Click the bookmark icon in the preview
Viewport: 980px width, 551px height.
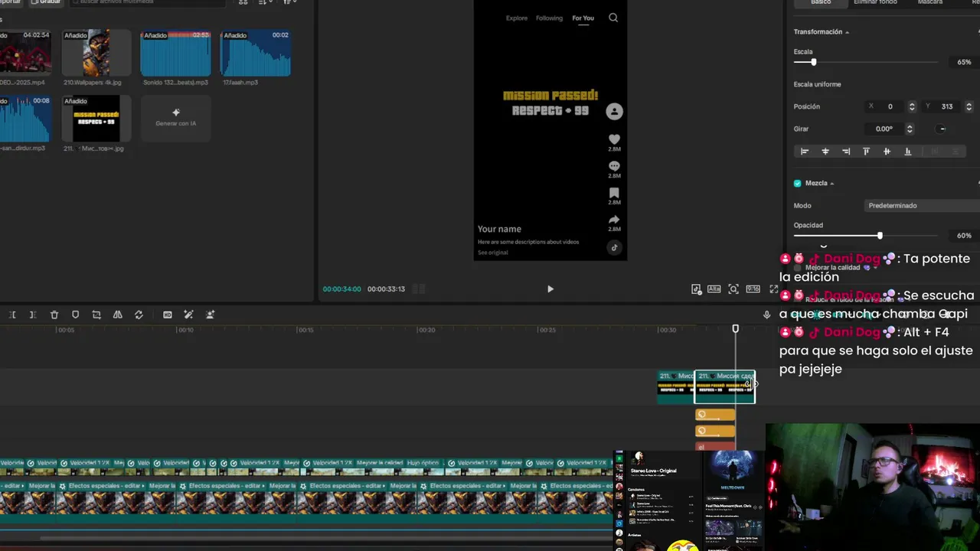click(614, 193)
